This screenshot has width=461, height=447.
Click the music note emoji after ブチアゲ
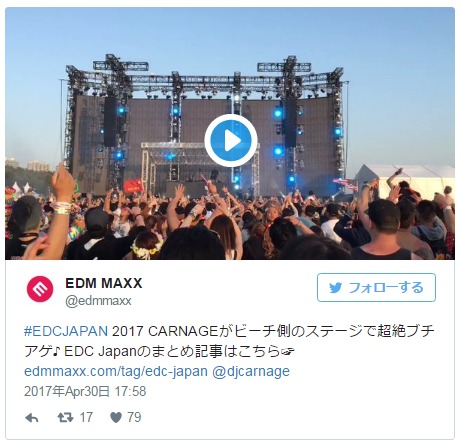[56, 351]
